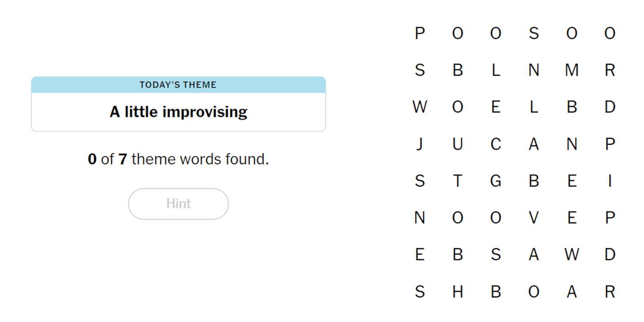Tap the letter G in the grid
The image size is (644, 322).
pos(496,181)
